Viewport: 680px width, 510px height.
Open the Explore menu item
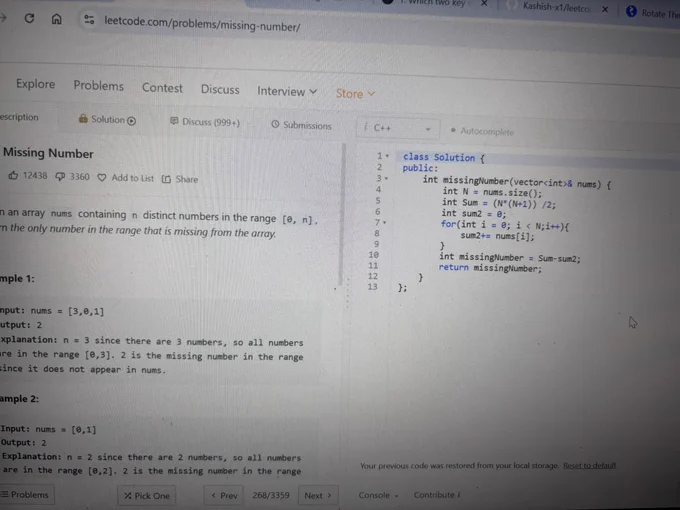click(x=36, y=84)
